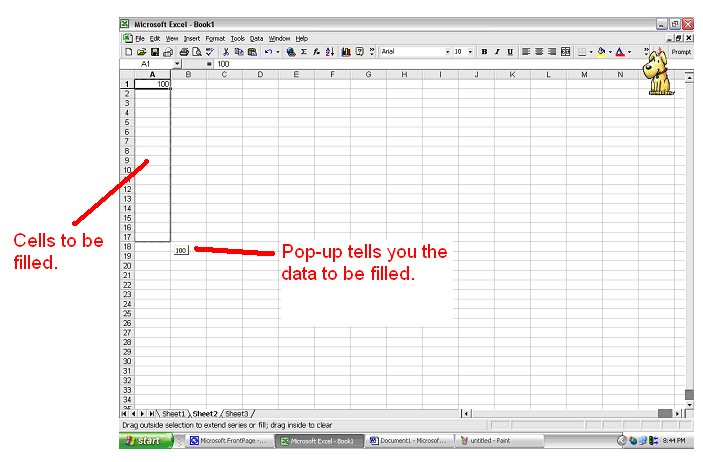Click the Undo arrow icon
This screenshot has height=462, width=703.
[268, 52]
